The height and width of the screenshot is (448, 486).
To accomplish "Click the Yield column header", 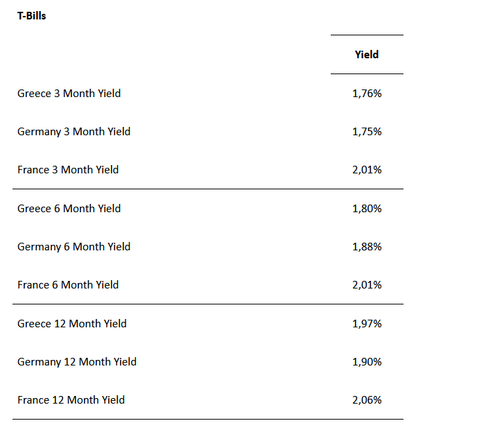I will coord(367,54).
